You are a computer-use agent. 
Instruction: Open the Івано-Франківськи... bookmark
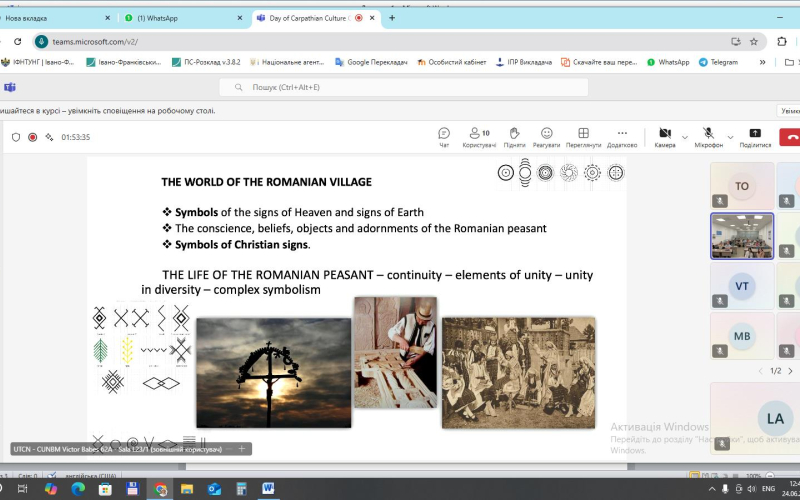pos(123,62)
